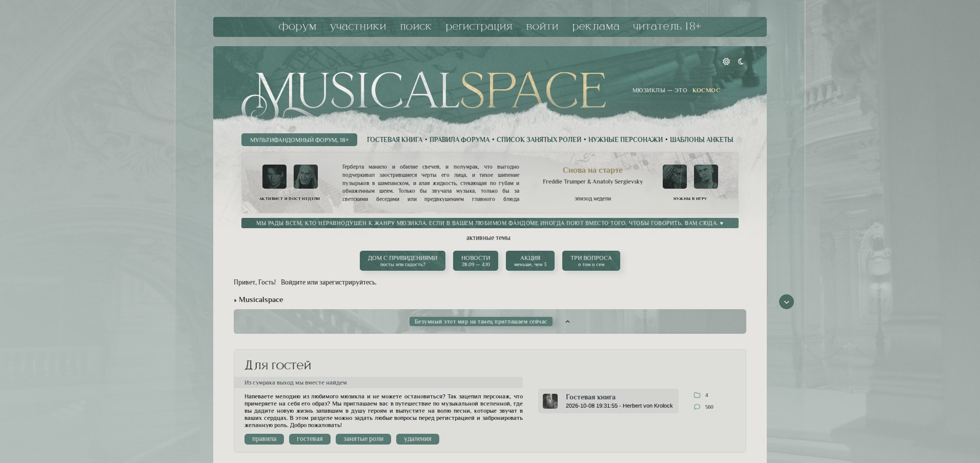The image size is (980, 463).
Task: Click the Гостевая книга last poster avatar
Action: 550,401
